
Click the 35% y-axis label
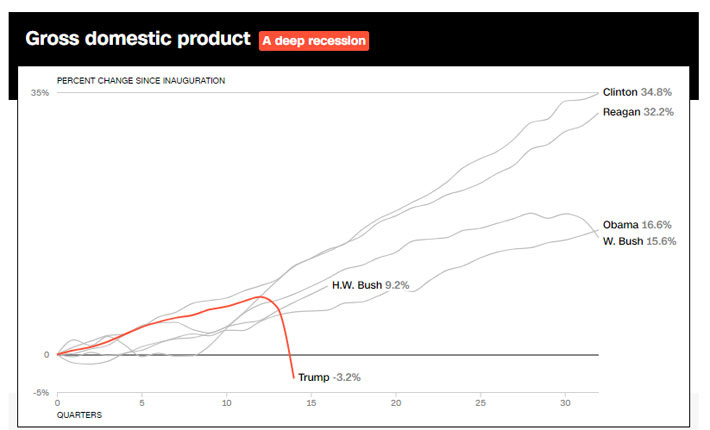[x=40, y=93]
